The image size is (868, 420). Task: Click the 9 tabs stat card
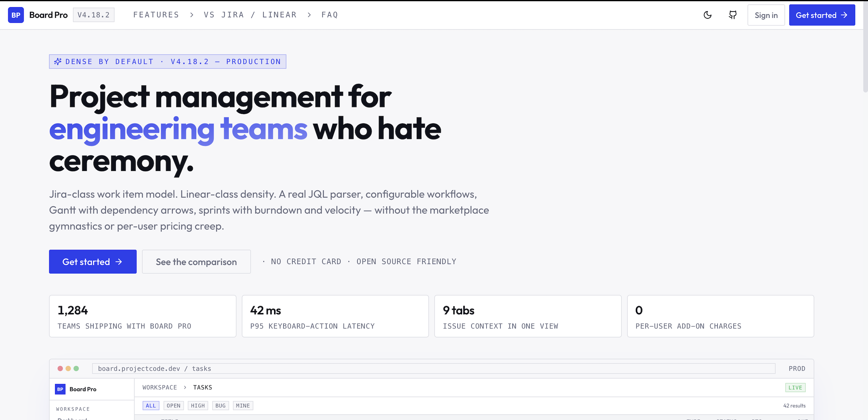tap(528, 316)
